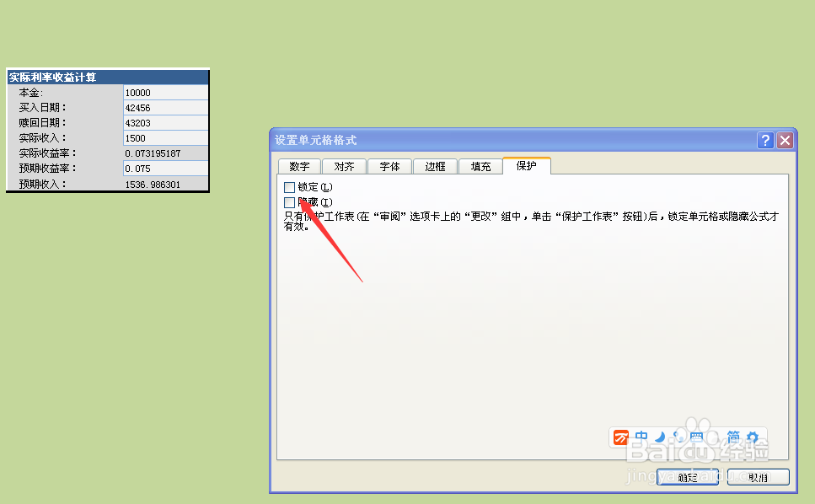Switch to the 对齐 tab

tap(344, 166)
